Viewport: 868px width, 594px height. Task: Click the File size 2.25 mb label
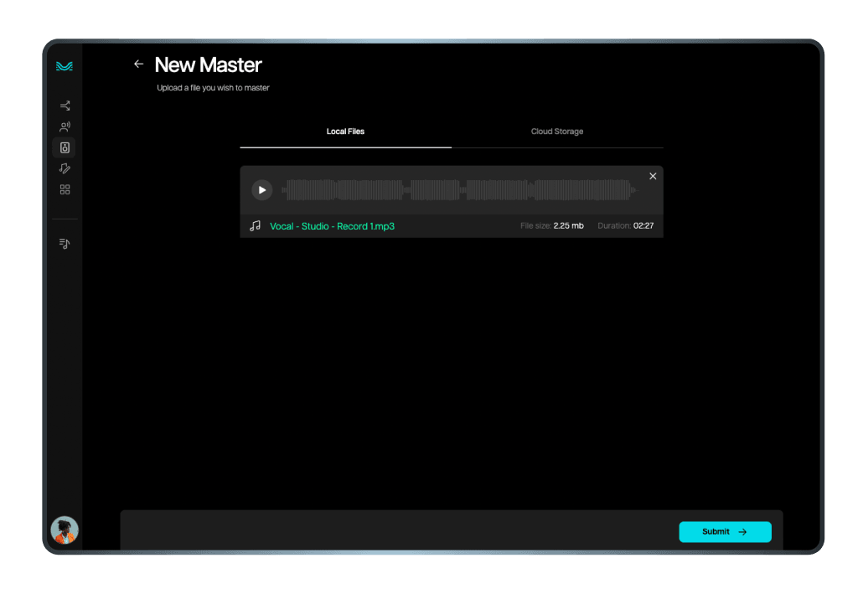pos(551,226)
